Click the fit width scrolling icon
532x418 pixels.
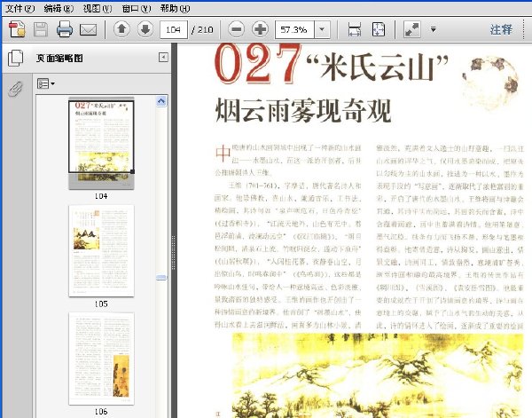(355, 29)
